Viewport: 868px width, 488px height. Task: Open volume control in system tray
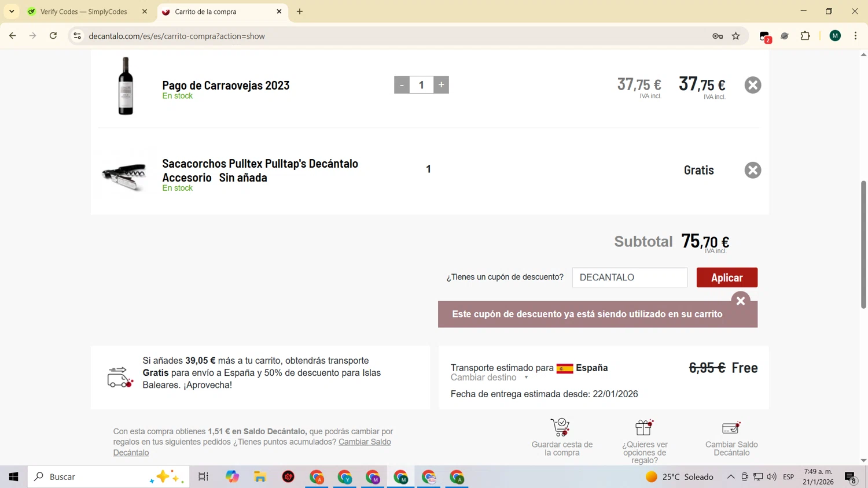(x=771, y=477)
